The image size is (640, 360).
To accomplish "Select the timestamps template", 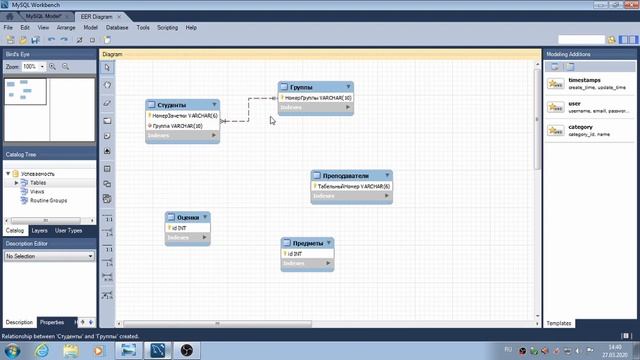I will (x=590, y=84).
